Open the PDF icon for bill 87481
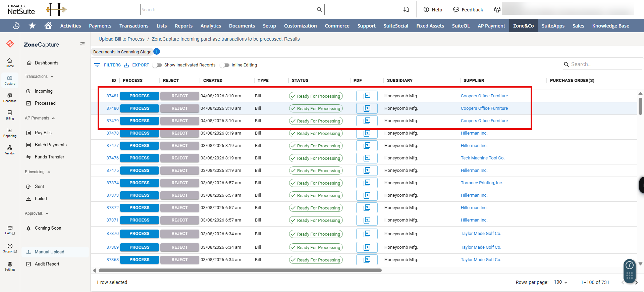This screenshot has width=644, height=292. 367,96
